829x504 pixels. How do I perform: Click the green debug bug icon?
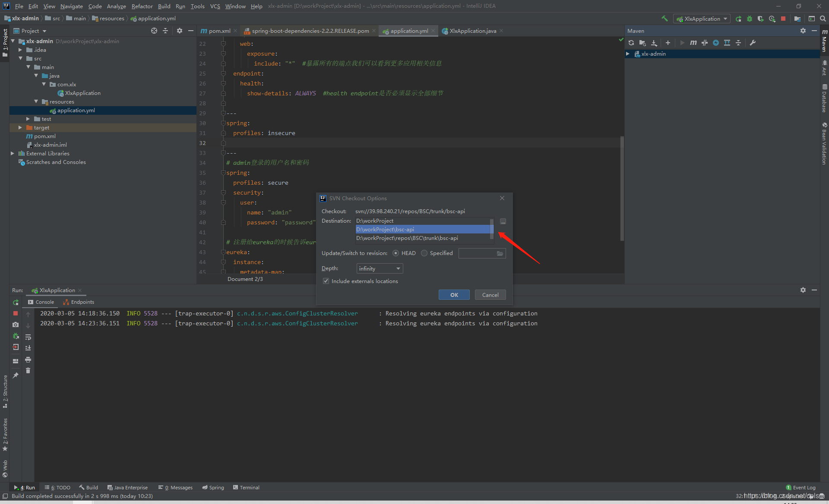(x=750, y=19)
